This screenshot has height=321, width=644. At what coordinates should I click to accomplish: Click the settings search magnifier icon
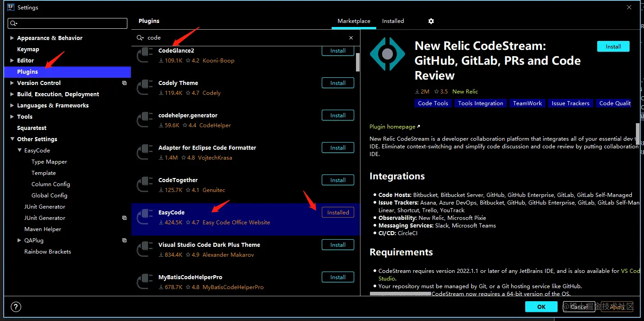(x=14, y=23)
